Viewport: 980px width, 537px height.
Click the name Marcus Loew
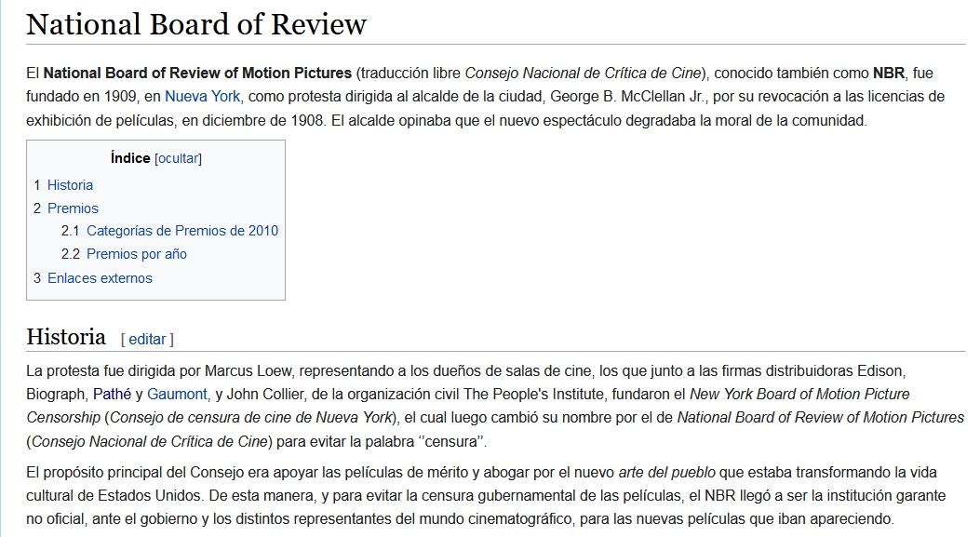[248, 370]
